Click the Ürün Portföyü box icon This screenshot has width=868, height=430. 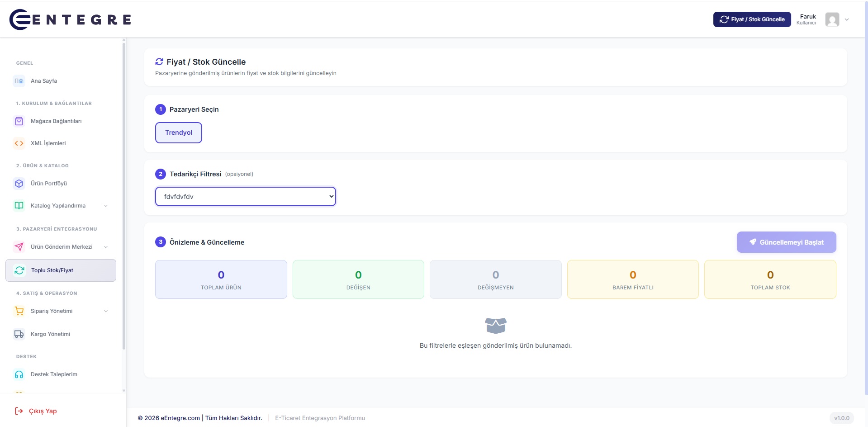coord(19,184)
